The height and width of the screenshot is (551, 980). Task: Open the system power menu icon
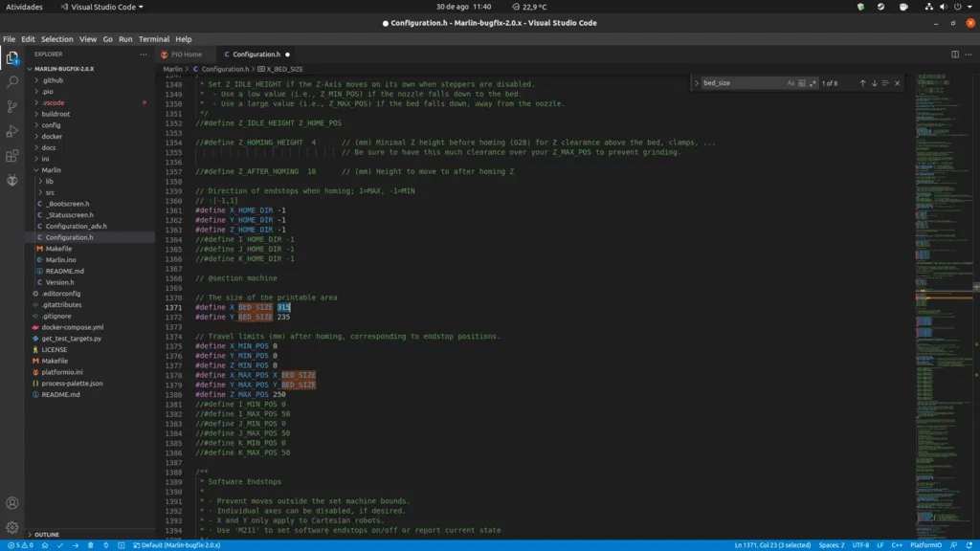pyautogui.click(x=957, y=7)
